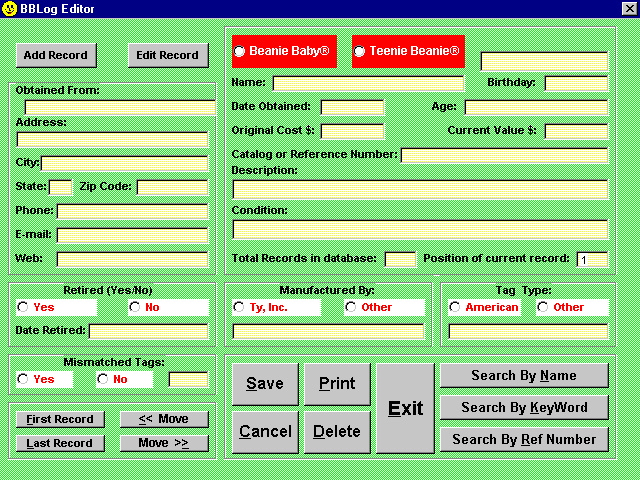This screenshot has width=640, height=480.
Task: Advance with the Move >> button
Action: click(x=164, y=443)
